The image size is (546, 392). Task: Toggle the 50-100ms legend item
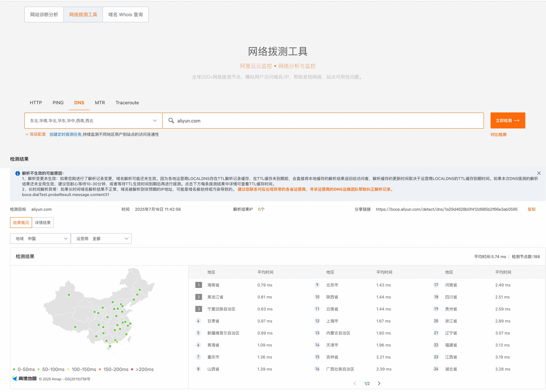[51, 369]
